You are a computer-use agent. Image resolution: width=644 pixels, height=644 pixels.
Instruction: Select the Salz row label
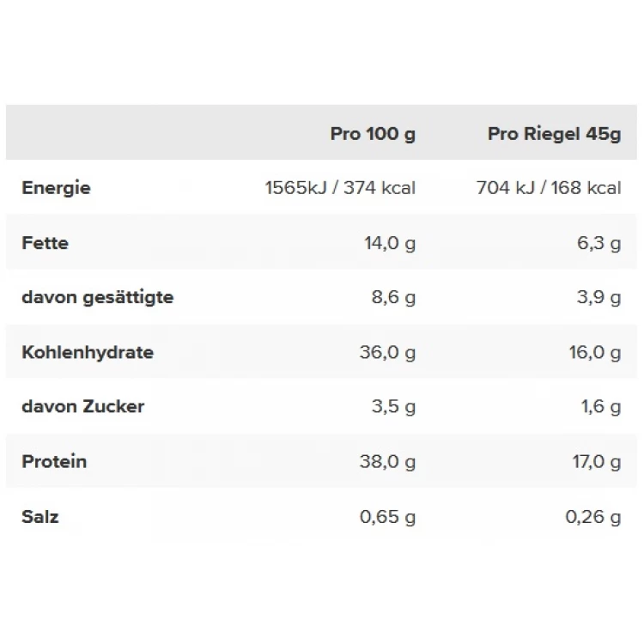(x=40, y=517)
